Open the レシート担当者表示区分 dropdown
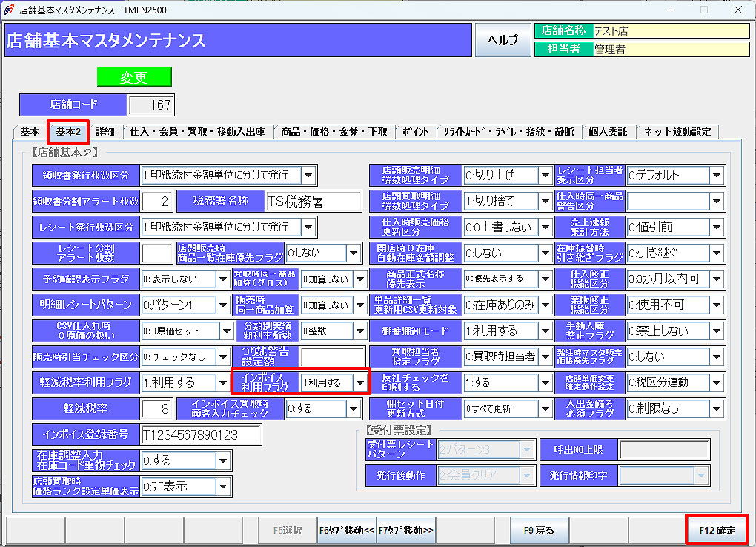The width and height of the screenshot is (756, 547). (716, 176)
